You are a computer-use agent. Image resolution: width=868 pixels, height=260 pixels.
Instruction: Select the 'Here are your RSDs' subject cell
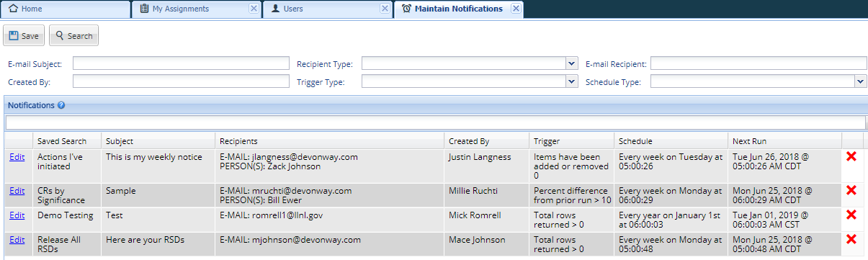158,244
